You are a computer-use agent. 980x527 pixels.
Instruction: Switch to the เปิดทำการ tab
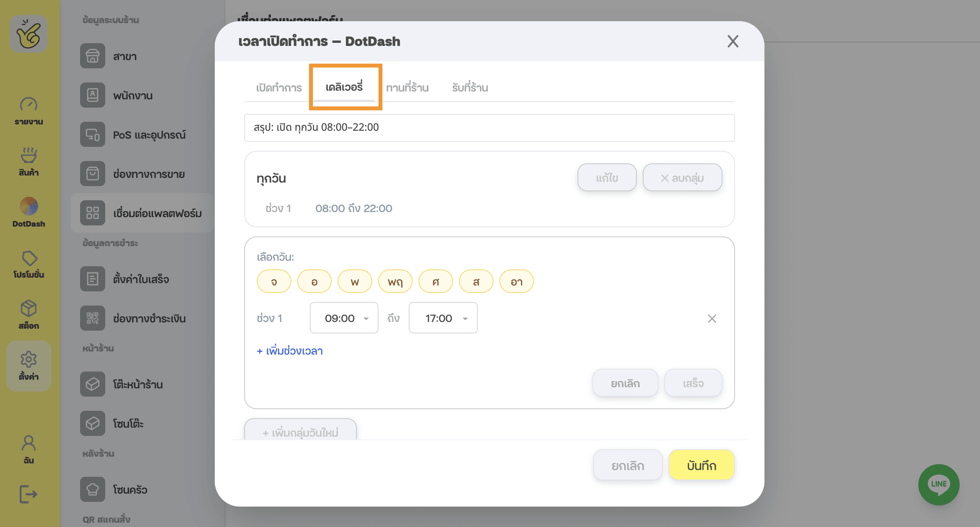(x=279, y=88)
